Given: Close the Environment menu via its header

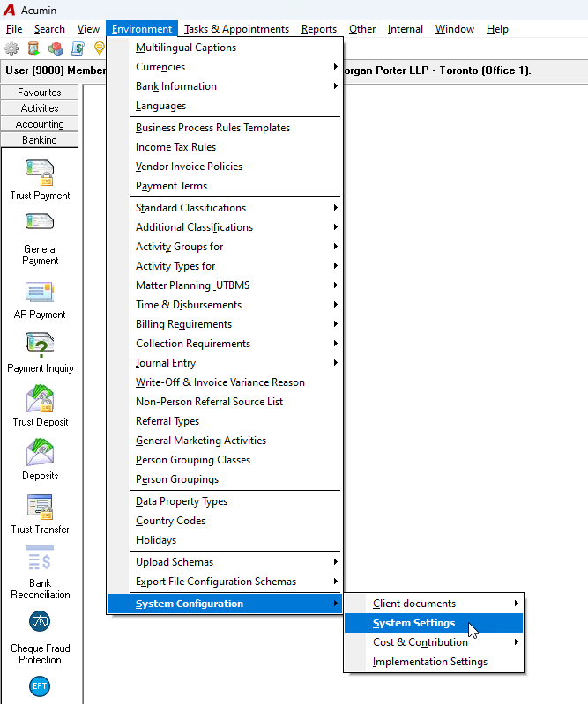Looking at the screenshot, I should pos(142,29).
